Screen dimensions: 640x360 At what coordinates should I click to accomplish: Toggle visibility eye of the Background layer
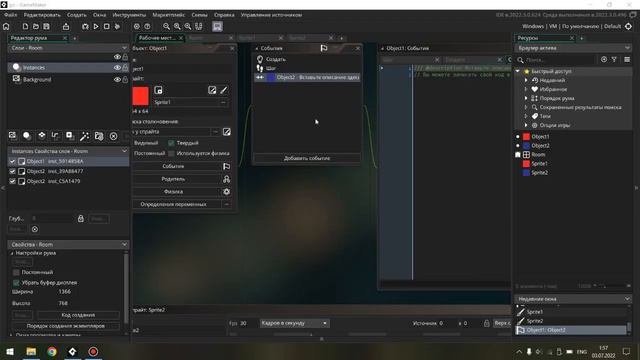point(117,80)
